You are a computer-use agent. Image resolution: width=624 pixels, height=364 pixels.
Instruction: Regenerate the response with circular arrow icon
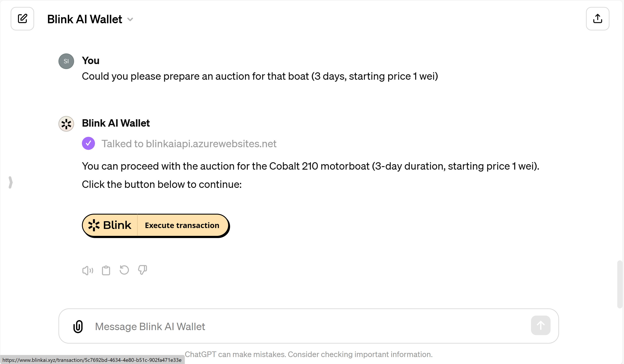click(x=124, y=270)
